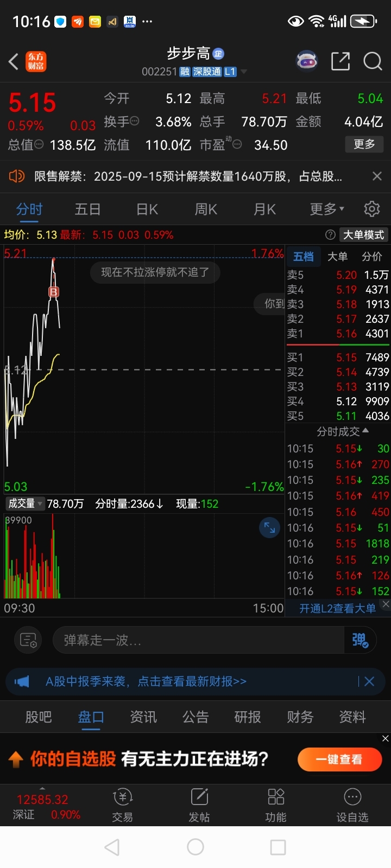Open the 限售解禁 notice text
This screenshot has width=391, height=868.
tap(188, 176)
